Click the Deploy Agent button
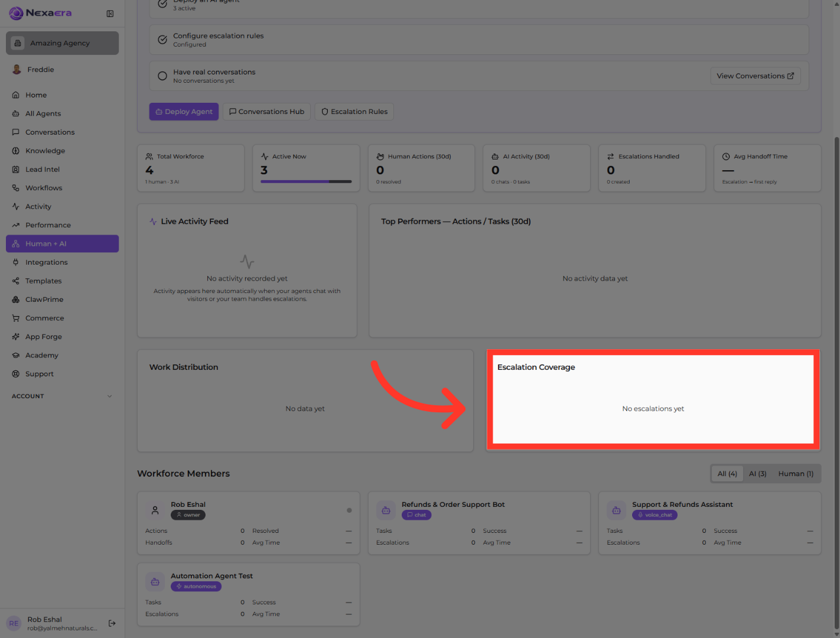Image resolution: width=840 pixels, height=638 pixels. (184, 112)
